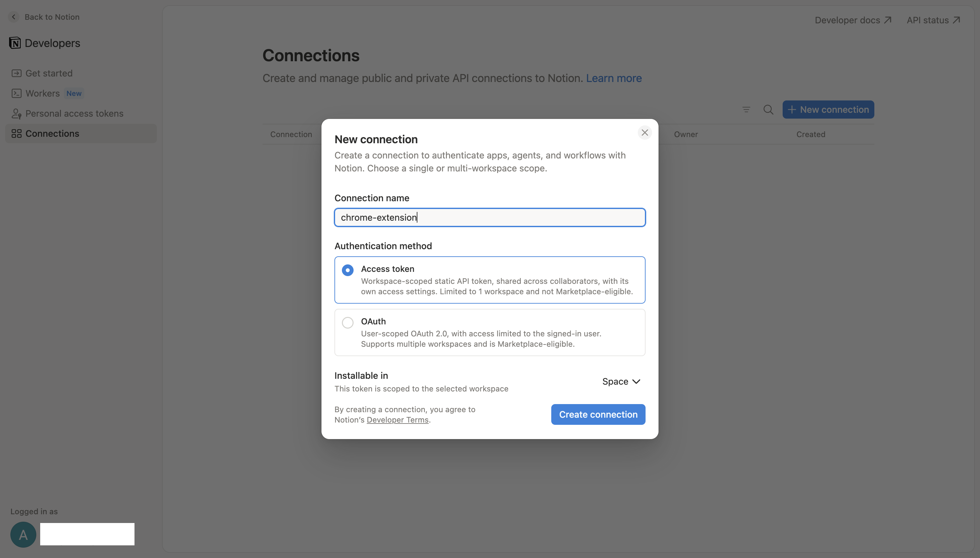980x558 pixels.
Task: Click the user avatar letter A
Action: [23, 534]
